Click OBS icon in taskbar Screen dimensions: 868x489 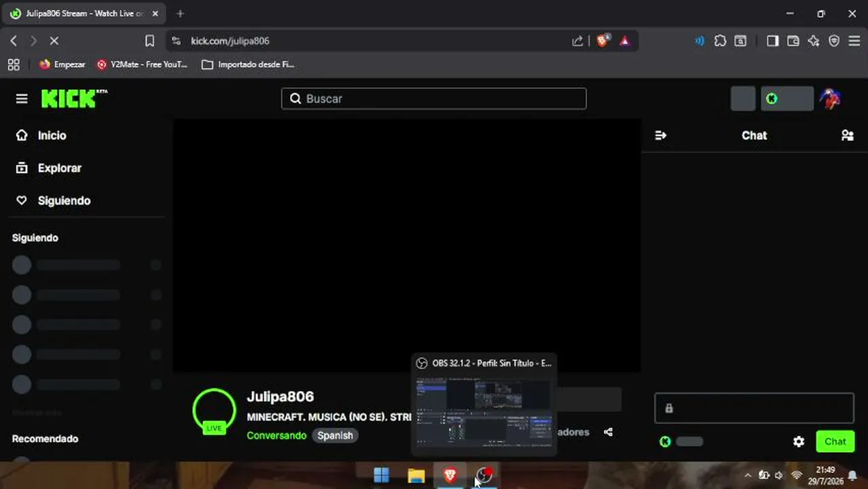[484, 475]
